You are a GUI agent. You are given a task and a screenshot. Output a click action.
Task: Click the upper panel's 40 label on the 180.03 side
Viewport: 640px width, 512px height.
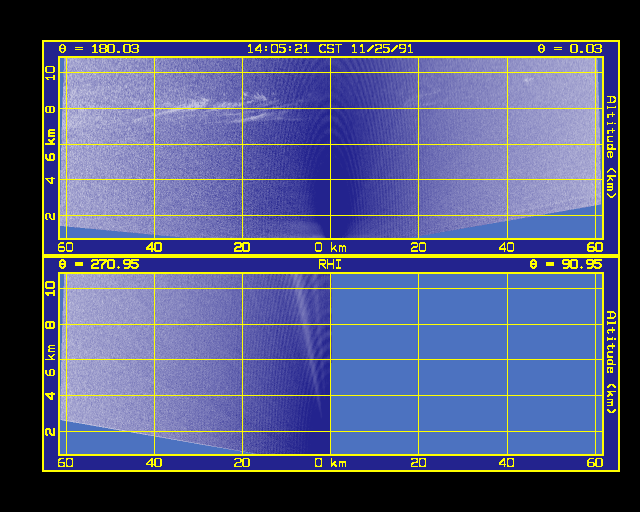tap(154, 247)
